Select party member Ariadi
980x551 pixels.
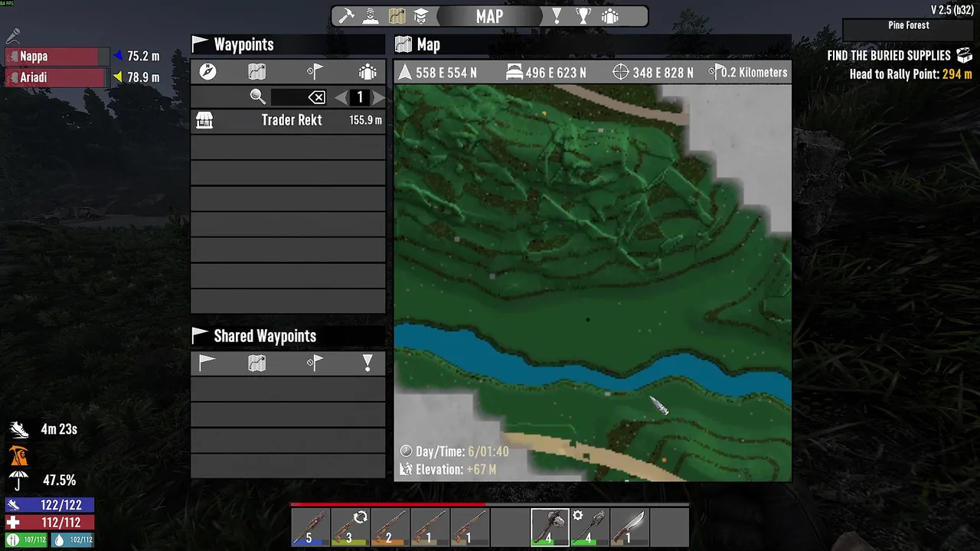coord(56,77)
